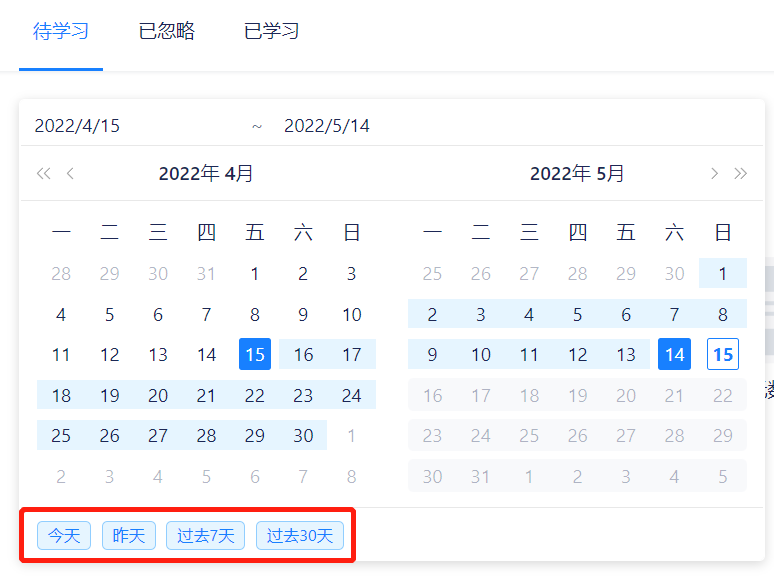Image resolution: width=774 pixels, height=578 pixels.
Task: Pick April 13 in the calendar
Action: [158, 354]
